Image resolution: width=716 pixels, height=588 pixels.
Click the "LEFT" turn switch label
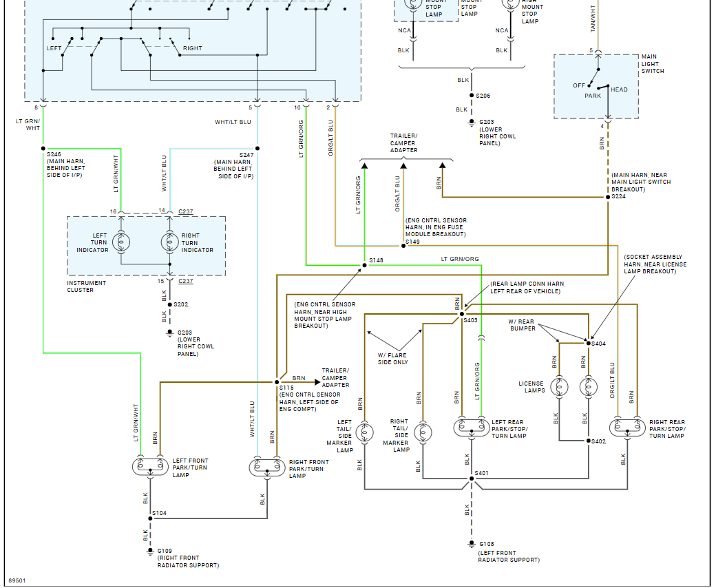54,48
